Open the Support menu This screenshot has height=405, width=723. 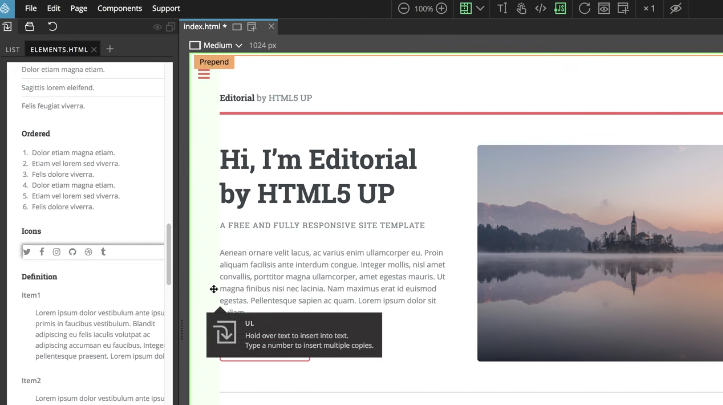[x=166, y=8]
